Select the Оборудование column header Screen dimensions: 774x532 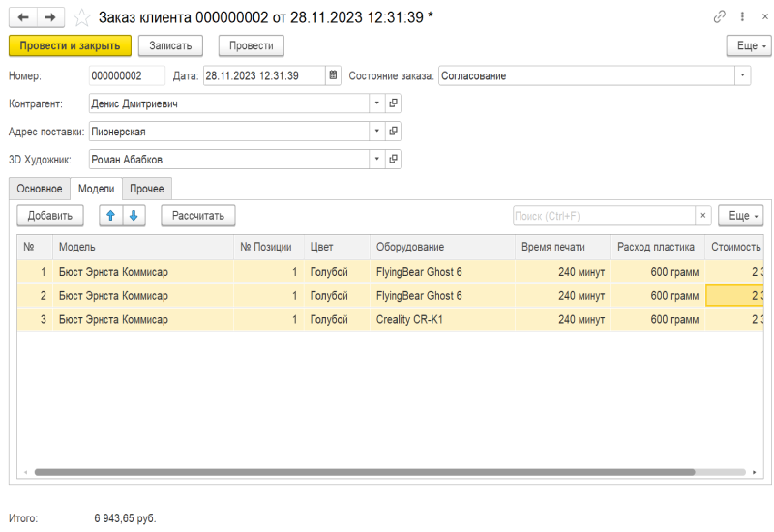[x=442, y=247]
